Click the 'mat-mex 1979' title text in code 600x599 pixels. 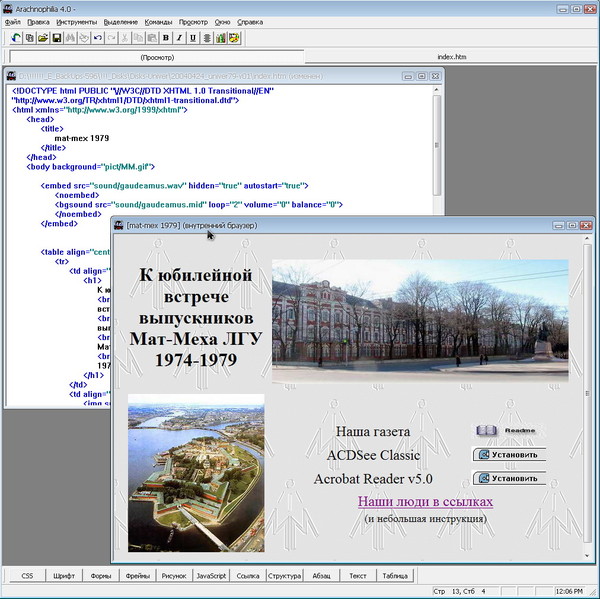(x=82, y=138)
